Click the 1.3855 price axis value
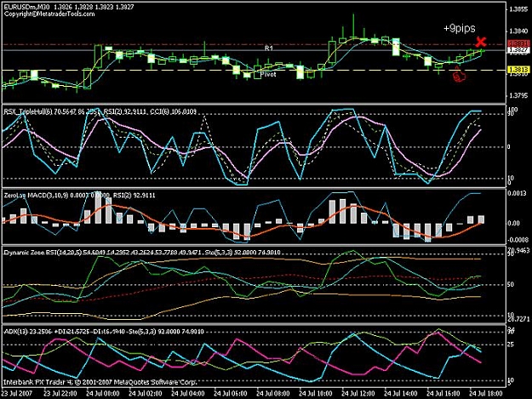The image size is (532, 399). [518, 9]
